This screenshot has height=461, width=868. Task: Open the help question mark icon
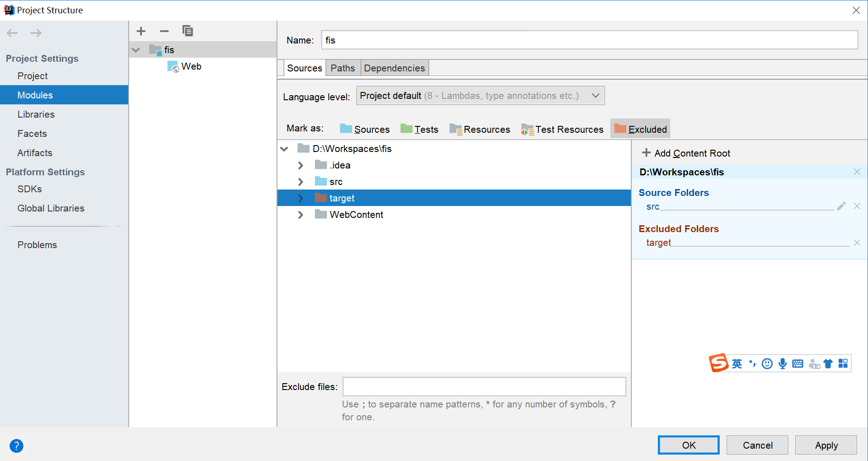(16, 445)
